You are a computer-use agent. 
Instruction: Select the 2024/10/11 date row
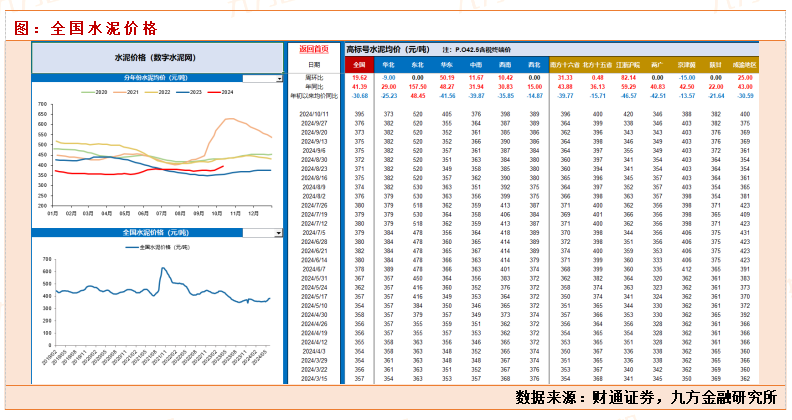[314, 114]
